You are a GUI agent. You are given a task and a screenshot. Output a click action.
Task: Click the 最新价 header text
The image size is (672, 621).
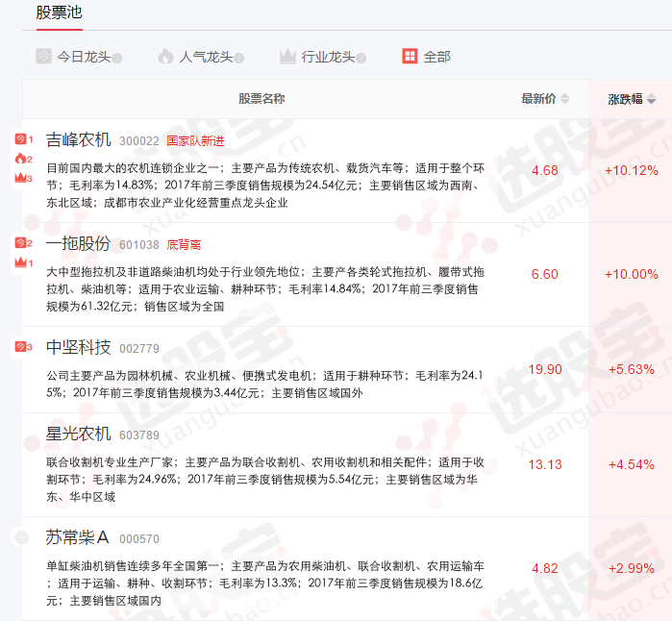[538, 99]
